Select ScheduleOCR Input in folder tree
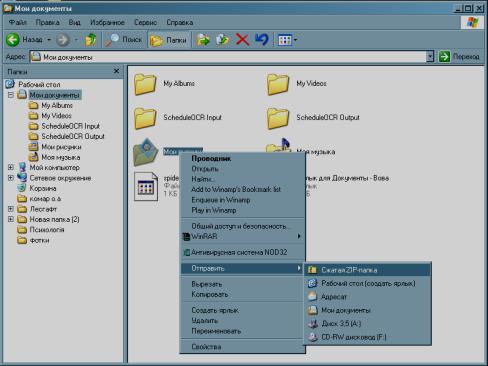This screenshot has width=488, height=366. click(x=70, y=126)
